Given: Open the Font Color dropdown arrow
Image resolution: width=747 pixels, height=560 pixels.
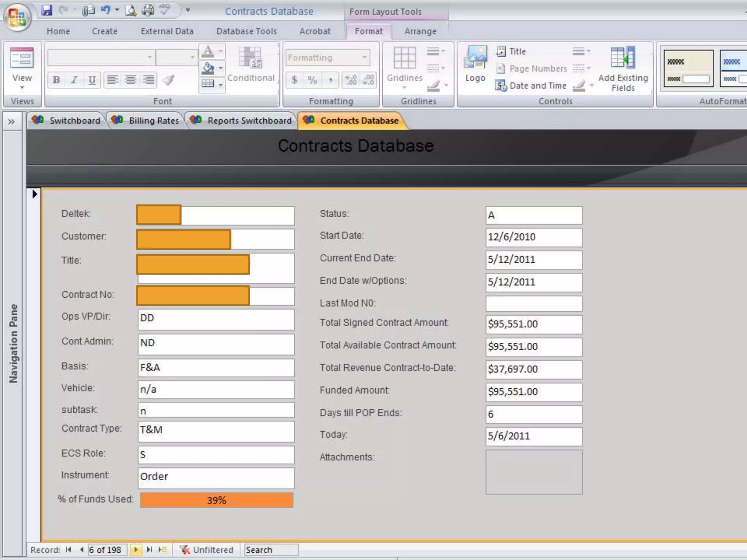Looking at the screenshot, I should (x=221, y=51).
